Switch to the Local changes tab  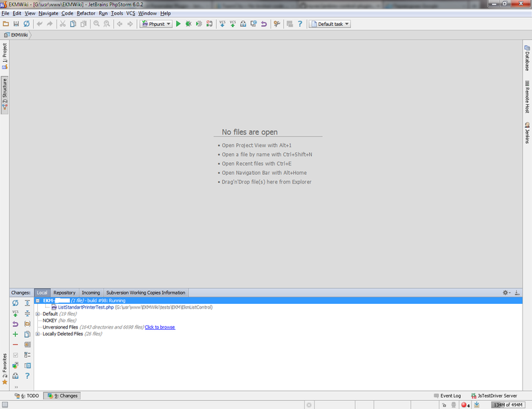pos(42,293)
